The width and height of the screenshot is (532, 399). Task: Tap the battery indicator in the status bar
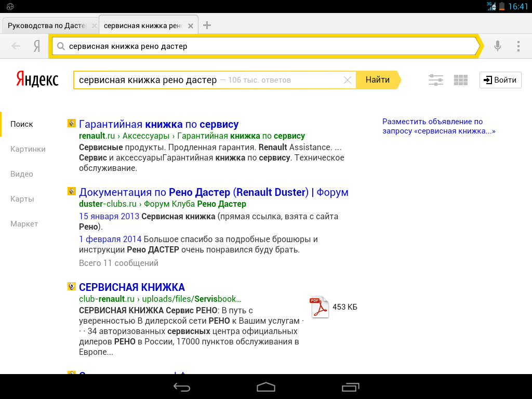502,6
